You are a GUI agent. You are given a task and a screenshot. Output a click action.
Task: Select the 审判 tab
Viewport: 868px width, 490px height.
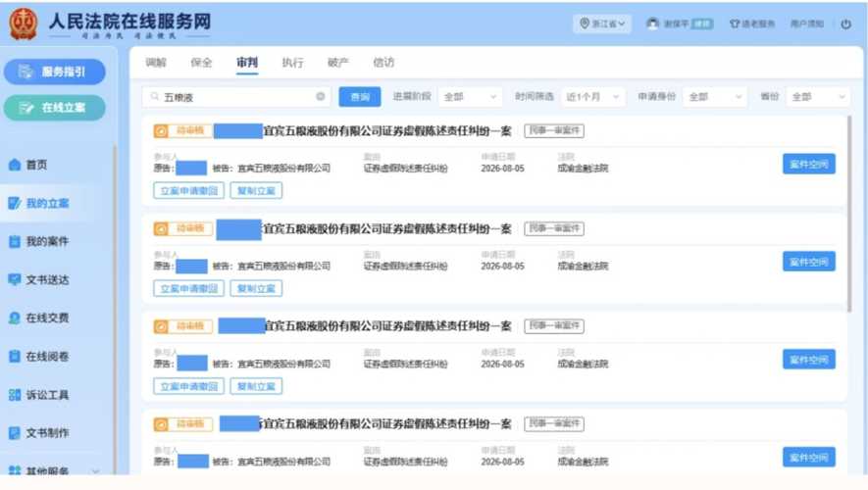[247, 62]
